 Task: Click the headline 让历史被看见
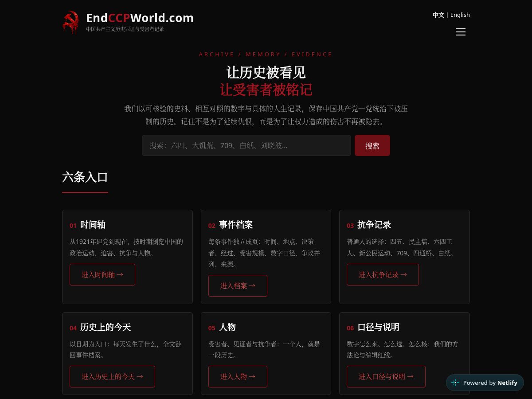(x=266, y=72)
